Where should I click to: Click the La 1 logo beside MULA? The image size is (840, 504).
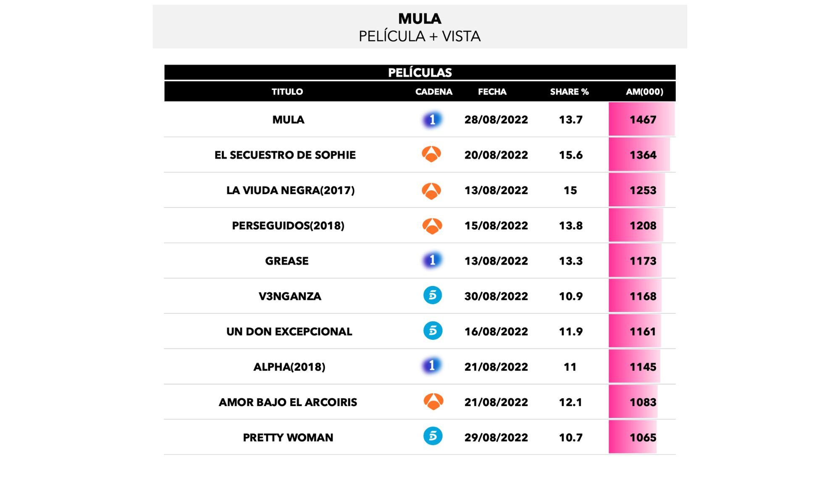pos(432,120)
